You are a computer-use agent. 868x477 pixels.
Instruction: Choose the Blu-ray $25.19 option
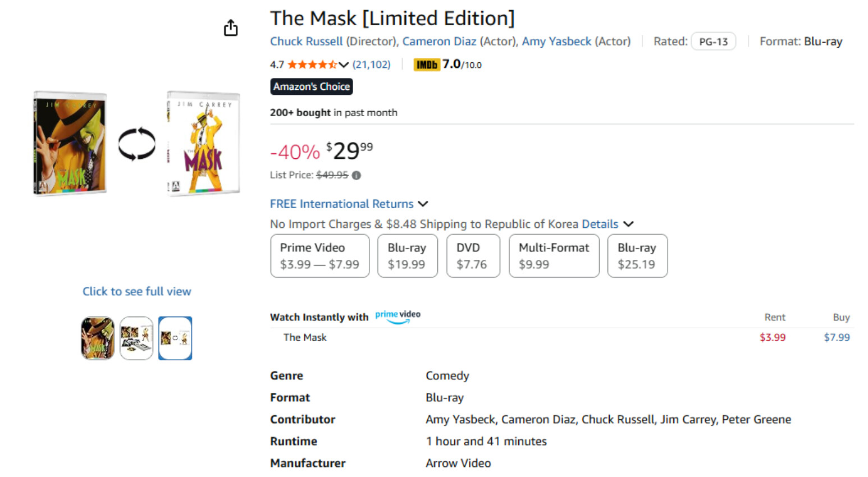tap(637, 256)
